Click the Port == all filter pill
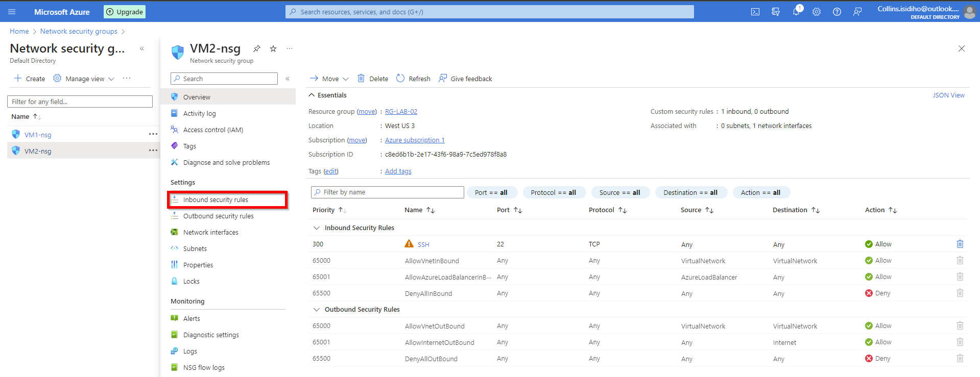This screenshot has height=377, width=980. pos(492,192)
